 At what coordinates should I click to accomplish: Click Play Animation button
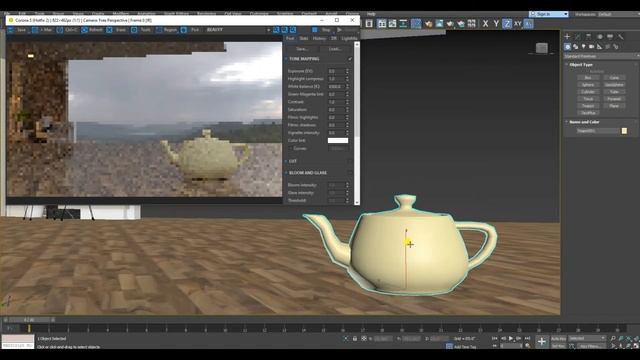pyautogui.click(x=511, y=338)
